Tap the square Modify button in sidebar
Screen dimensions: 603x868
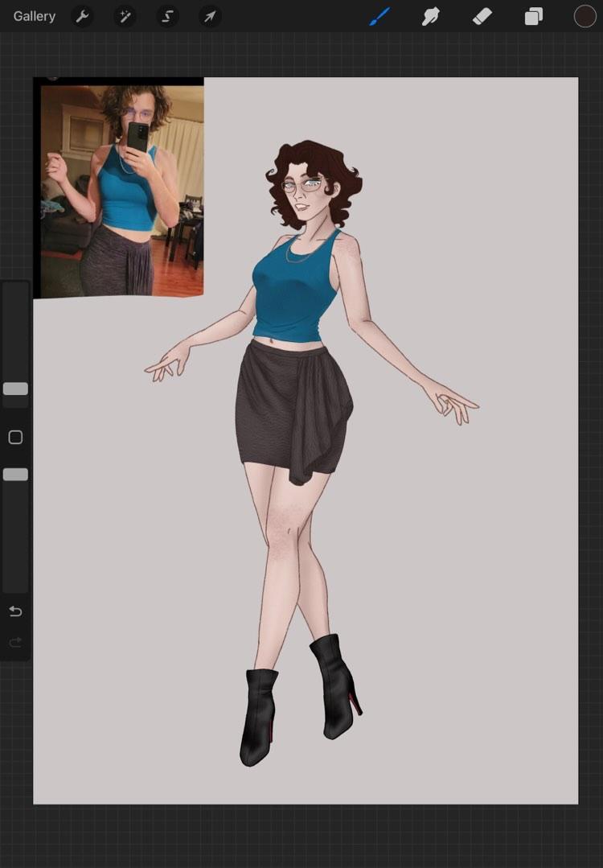pyautogui.click(x=15, y=438)
